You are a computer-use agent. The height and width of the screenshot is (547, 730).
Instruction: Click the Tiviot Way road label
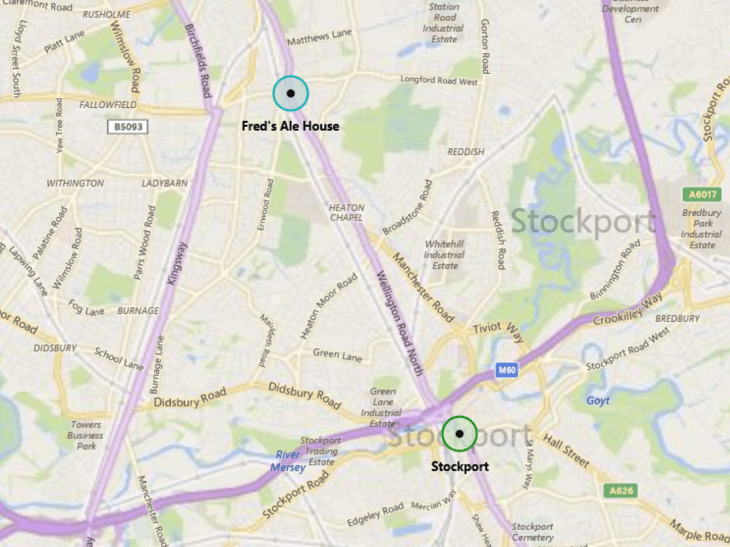498,331
